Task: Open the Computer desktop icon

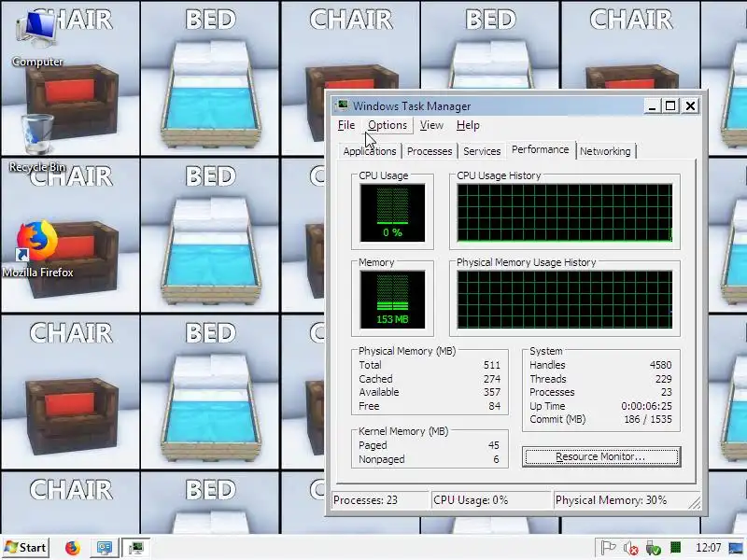Action: point(36,39)
